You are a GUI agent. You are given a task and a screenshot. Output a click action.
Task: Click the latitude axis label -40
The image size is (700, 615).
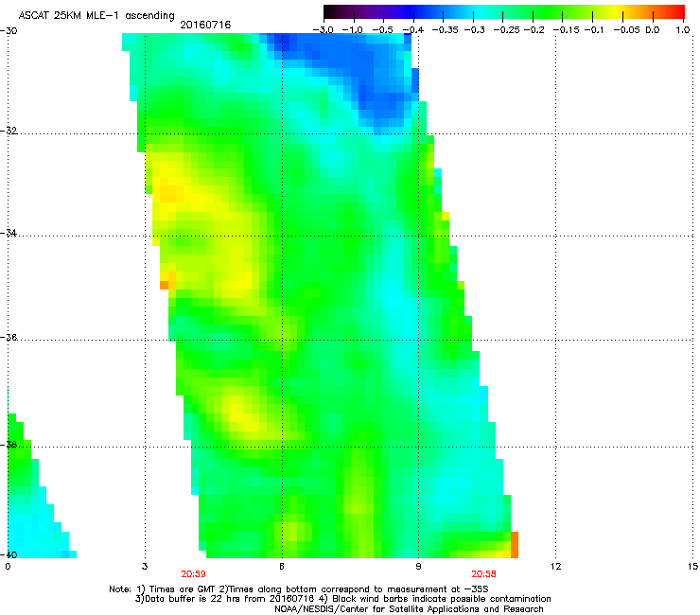pos(9,554)
